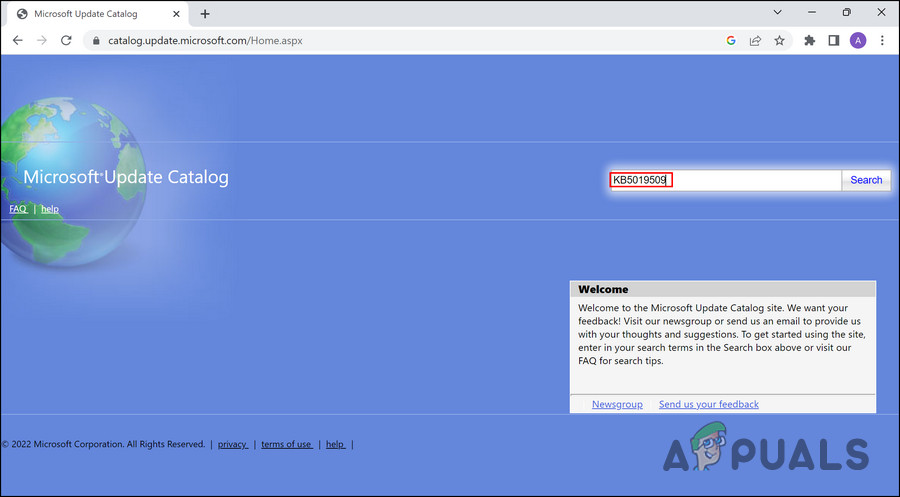900x497 pixels.
Task: Open Google search side icon
Action: pyautogui.click(x=731, y=41)
